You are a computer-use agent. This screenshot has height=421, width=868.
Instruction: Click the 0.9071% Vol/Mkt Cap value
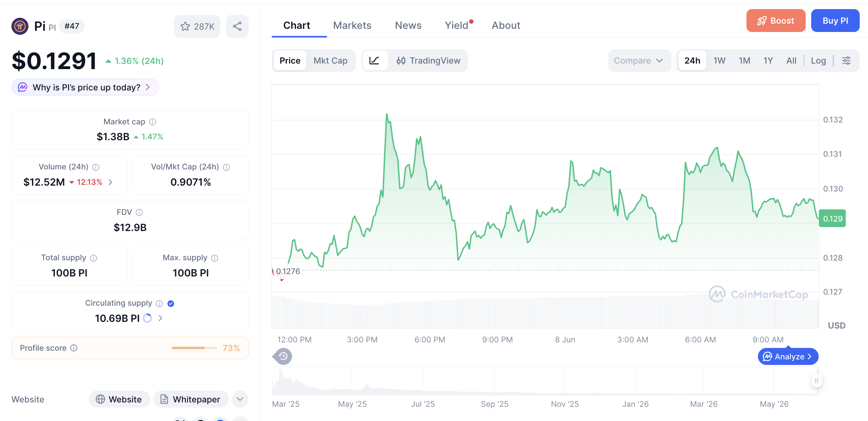pyautogui.click(x=191, y=182)
